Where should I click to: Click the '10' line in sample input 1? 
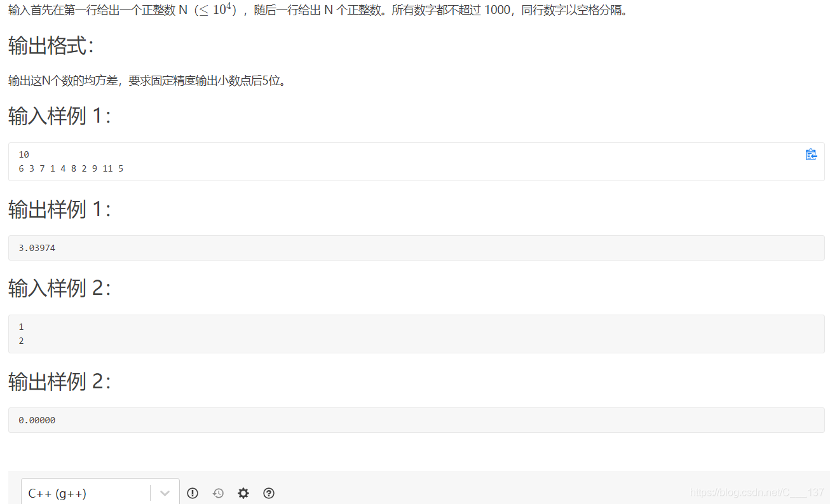(24, 154)
